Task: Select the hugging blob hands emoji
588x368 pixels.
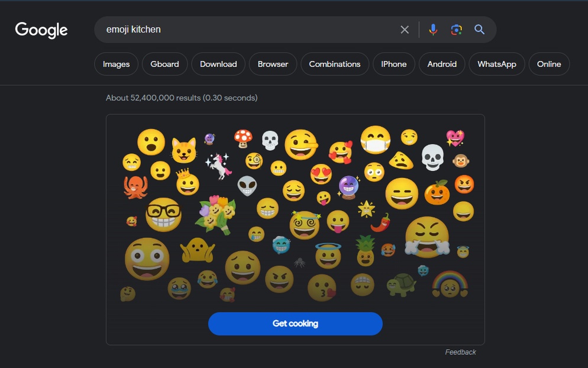Action: pyautogui.click(x=198, y=250)
